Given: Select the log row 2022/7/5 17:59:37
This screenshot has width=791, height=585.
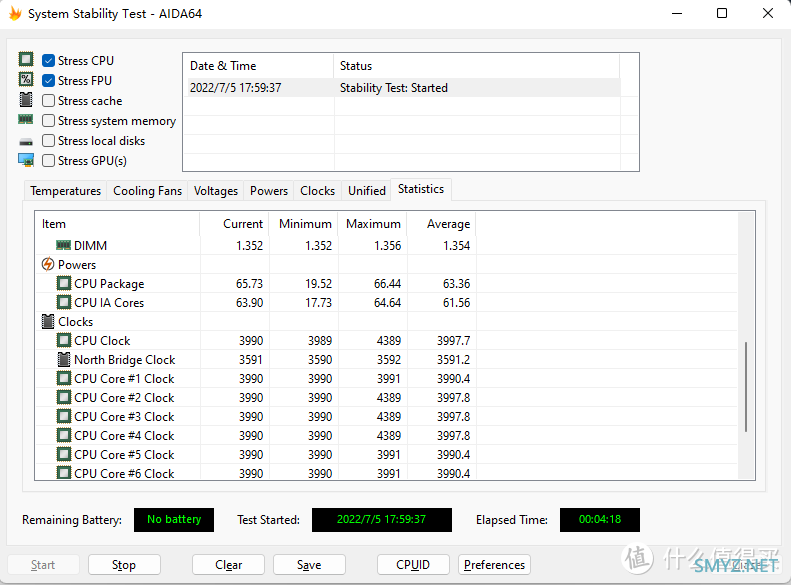Looking at the screenshot, I should pyautogui.click(x=402, y=87).
